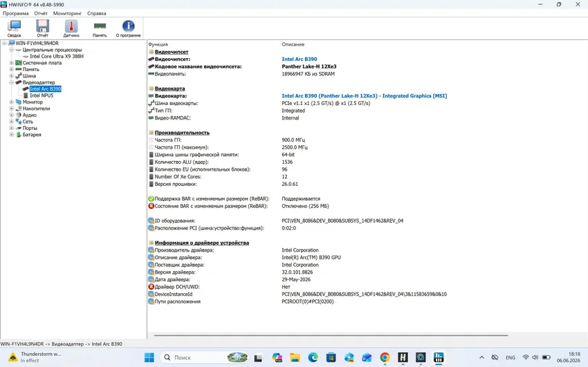Click red X icon on Состояние BAR row
Screen dimensions: 588x367
click(151, 206)
